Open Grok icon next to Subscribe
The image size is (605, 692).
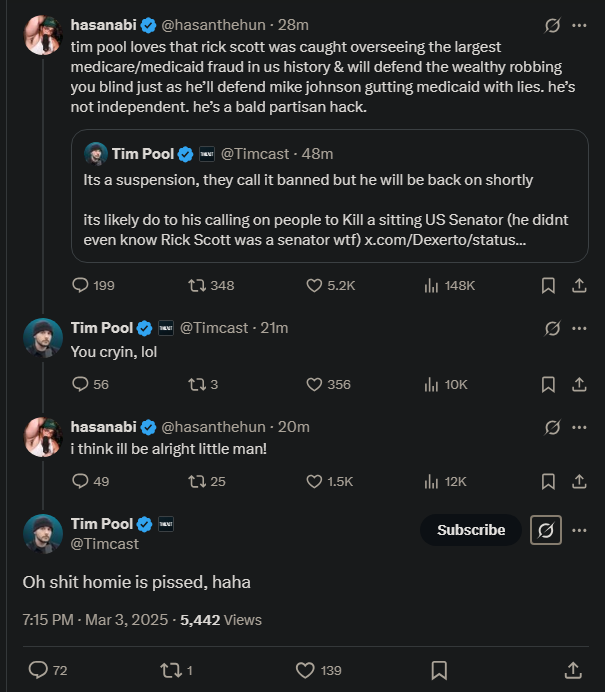tap(545, 530)
